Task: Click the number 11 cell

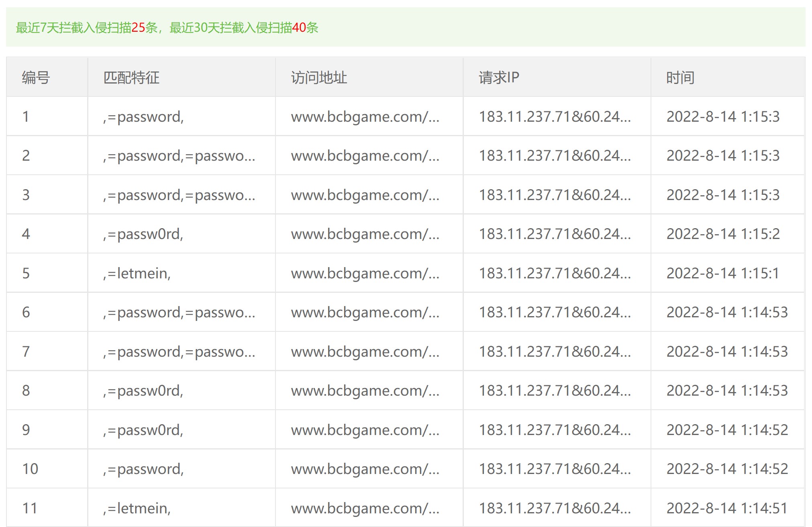Action: click(x=30, y=509)
